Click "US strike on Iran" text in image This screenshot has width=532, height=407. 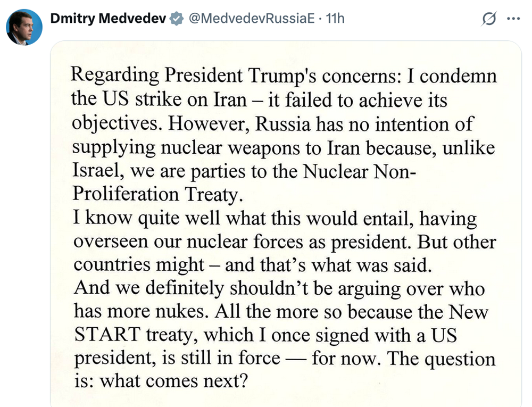coord(174,99)
